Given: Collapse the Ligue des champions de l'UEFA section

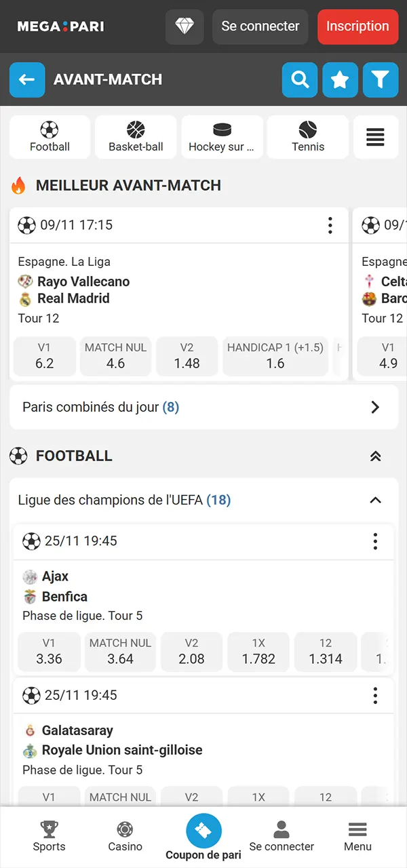Looking at the screenshot, I should pos(375,500).
